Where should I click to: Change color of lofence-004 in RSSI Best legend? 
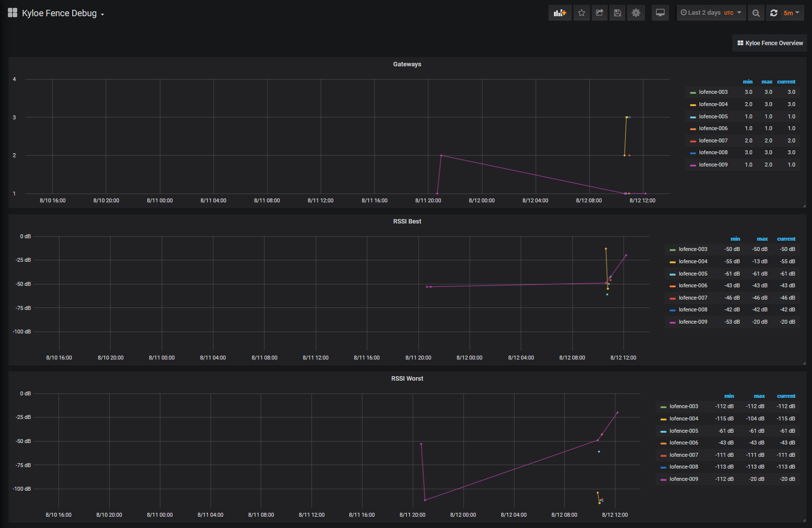(x=672, y=262)
